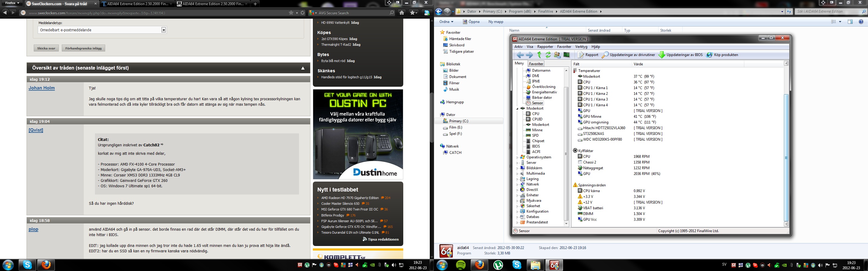Image resolution: width=868 pixels, height=271 pixels.
Task: Expand Lagring node in AIDA64 tree
Action: (517, 179)
